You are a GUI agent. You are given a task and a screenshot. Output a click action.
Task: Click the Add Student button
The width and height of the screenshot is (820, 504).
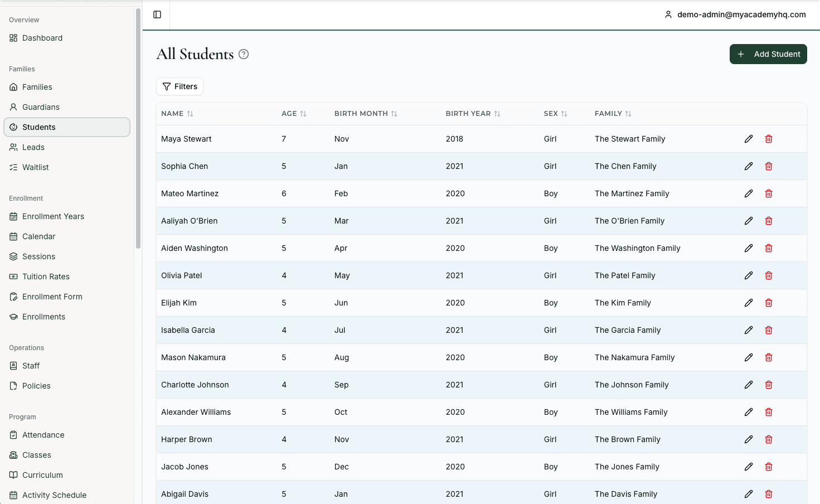[x=768, y=54]
